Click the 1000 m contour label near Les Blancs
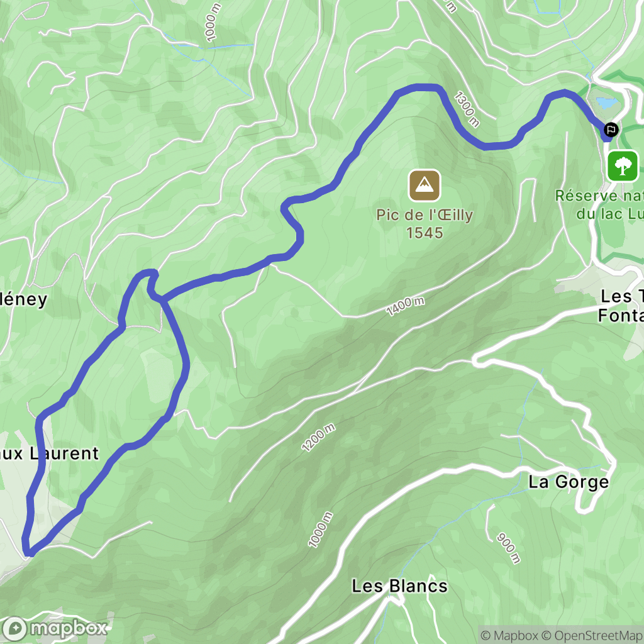The width and height of the screenshot is (644, 644). coord(321,530)
